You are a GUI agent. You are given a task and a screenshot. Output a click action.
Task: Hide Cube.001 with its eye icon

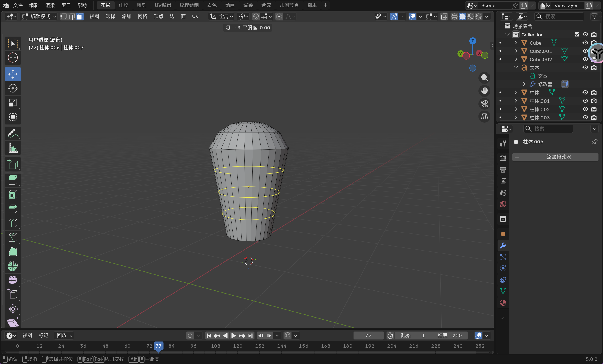click(x=585, y=51)
